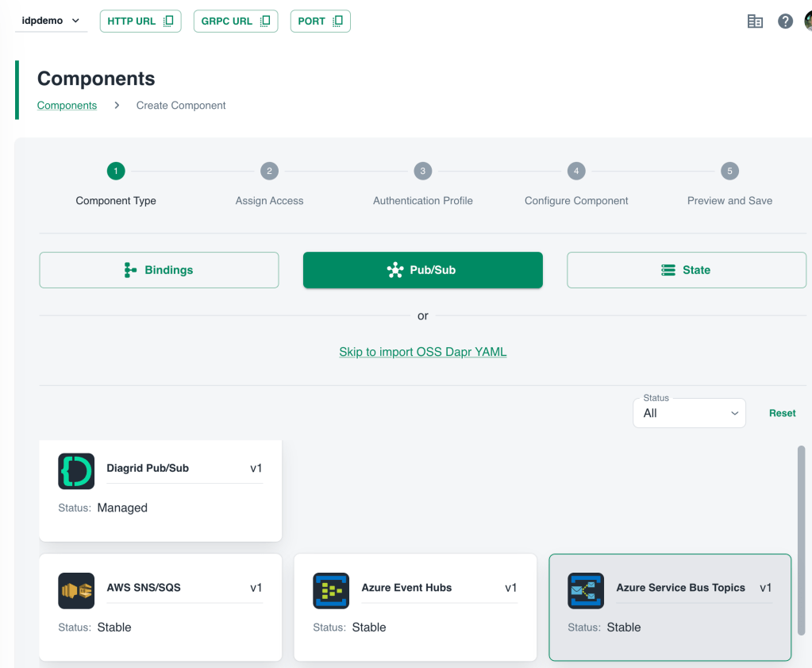This screenshot has height=668, width=812.
Task: Click the Azure Event Hubs icon
Action: (x=331, y=591)
